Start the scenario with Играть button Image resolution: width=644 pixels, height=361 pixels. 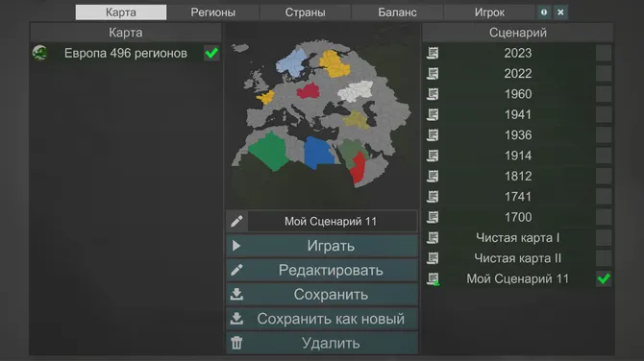(x=322, y=246)
